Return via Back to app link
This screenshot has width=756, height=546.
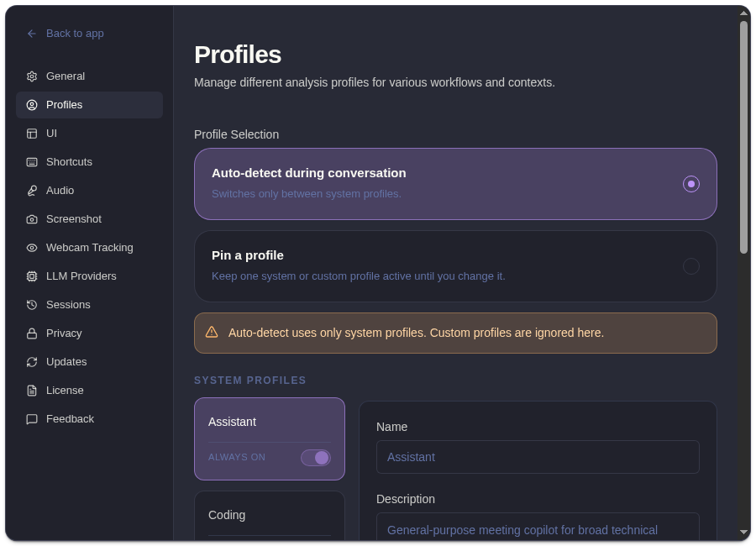(x=66, y=34)
